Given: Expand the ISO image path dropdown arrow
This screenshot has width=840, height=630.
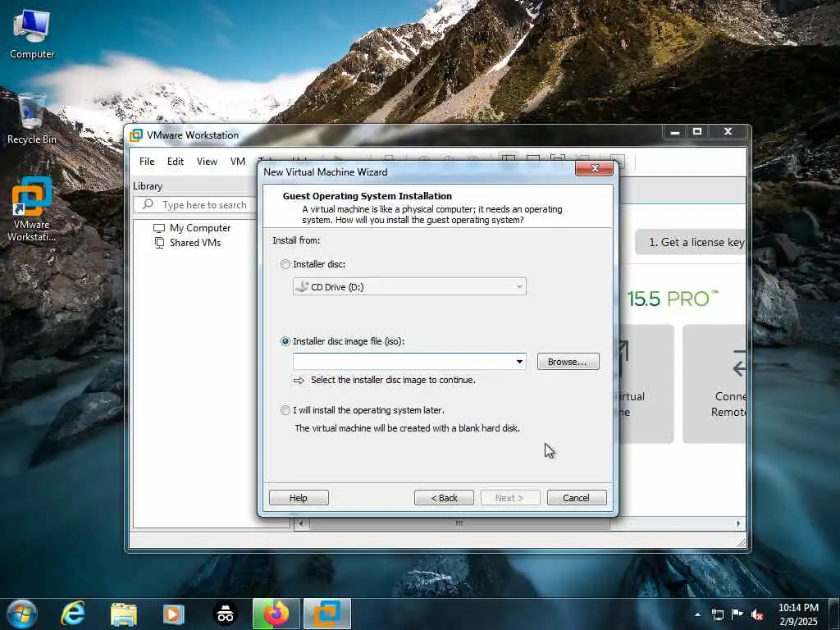Looking at the screenshot, I should click(x=519, y=362).
